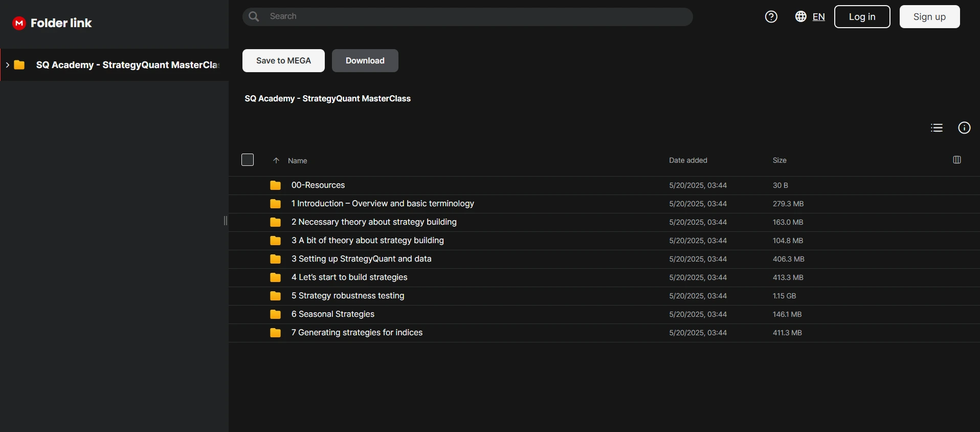
Task: Click the 163.0 MB size value
Action: 788,222
